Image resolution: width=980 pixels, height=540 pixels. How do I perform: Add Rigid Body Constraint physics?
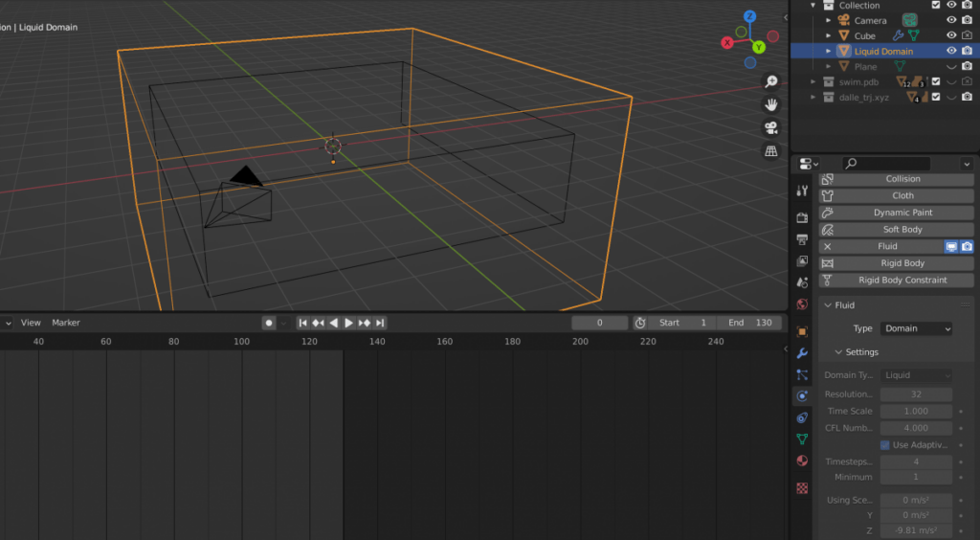click(x=896, y=280)
